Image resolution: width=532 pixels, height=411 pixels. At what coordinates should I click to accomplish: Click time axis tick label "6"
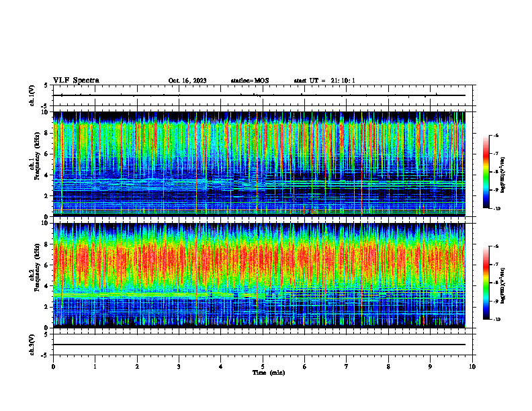(305, 367)
